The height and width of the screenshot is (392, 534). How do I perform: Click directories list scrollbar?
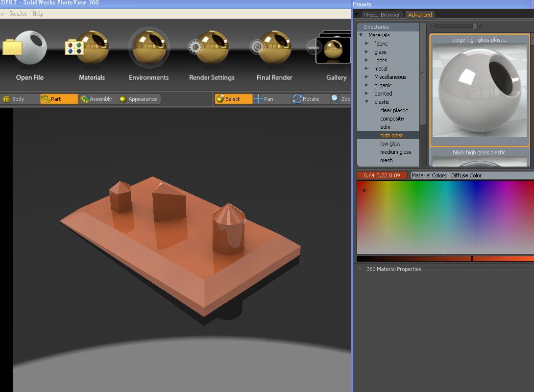pyautogui.click(x=423, y=74)
